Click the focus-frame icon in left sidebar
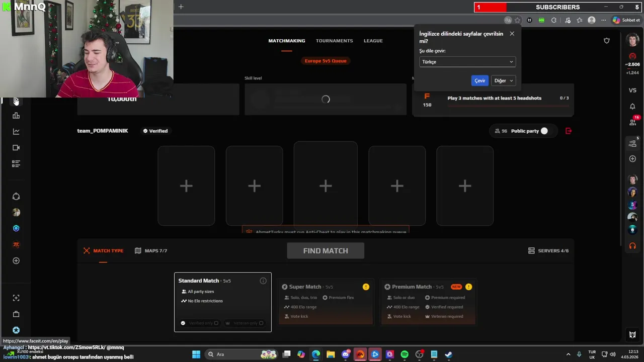The width and height of the screenshot is (644, 362). click(16, 298)
